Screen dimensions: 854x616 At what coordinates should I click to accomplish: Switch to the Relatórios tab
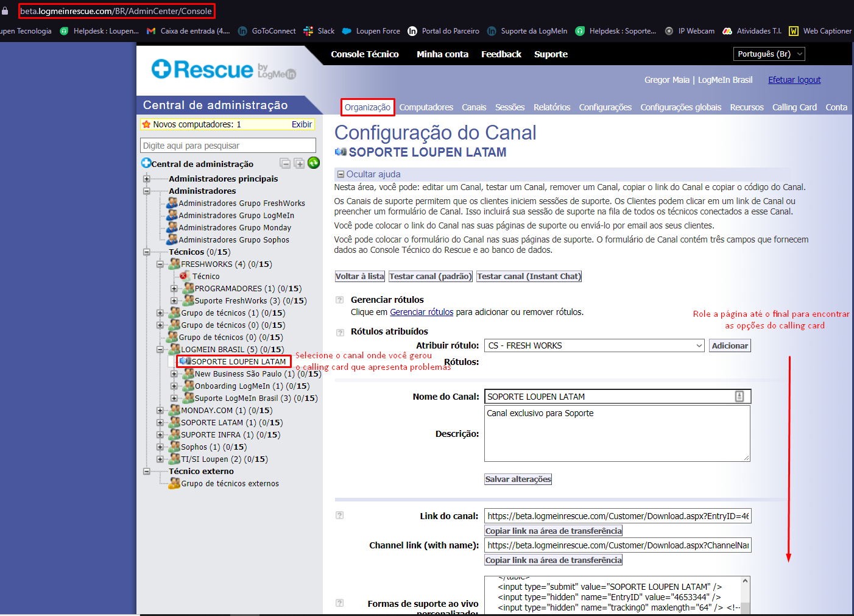pos(552,107)
